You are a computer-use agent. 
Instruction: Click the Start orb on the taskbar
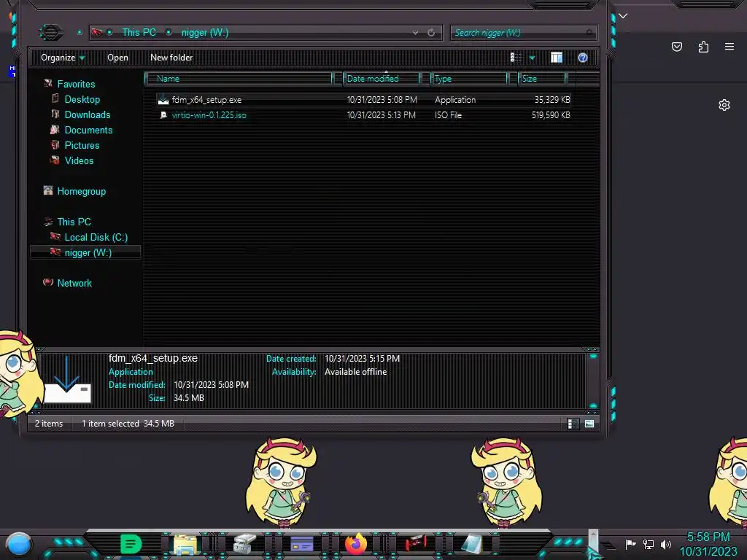tap(19, 544)
